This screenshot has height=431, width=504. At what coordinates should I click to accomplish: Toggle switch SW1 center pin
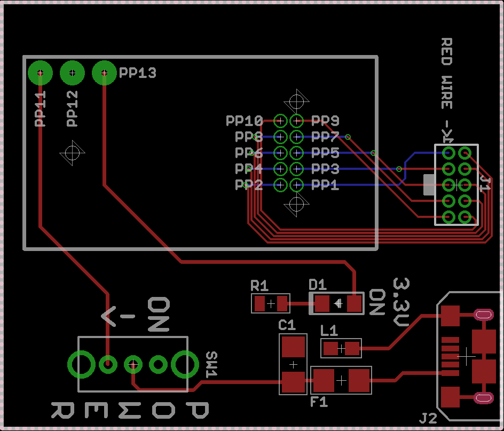[x=132, y=365]
